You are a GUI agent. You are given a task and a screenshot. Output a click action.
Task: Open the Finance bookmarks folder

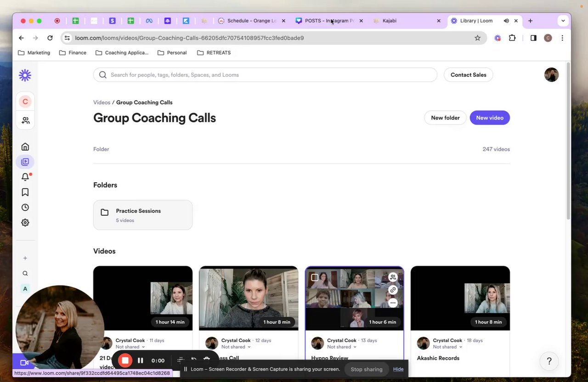(x=73, y=53)
